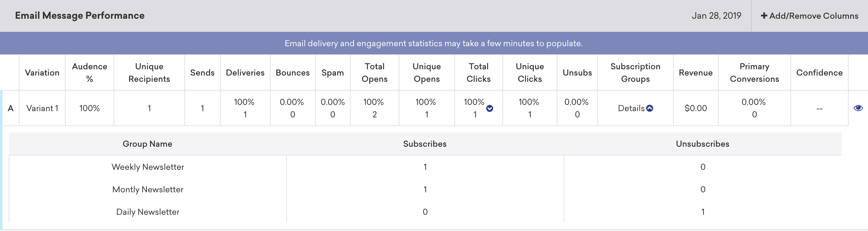
Task: Select the Confidence column header
Action: (x=819, y=73)
